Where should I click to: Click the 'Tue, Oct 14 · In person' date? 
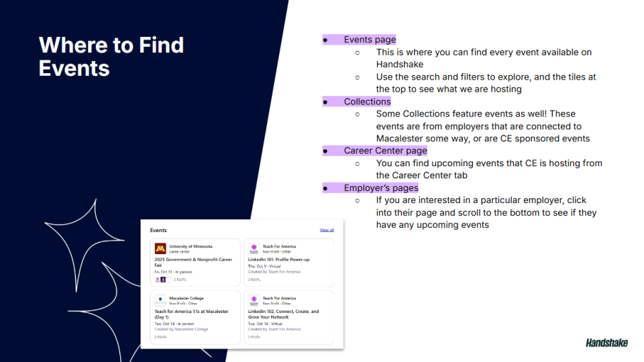pos(174,323)
